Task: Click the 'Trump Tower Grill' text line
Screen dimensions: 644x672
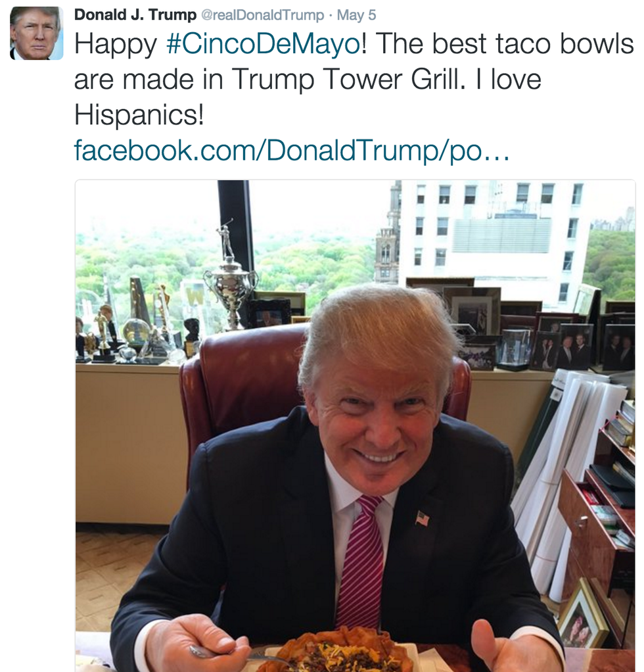Action: [347, 80]
